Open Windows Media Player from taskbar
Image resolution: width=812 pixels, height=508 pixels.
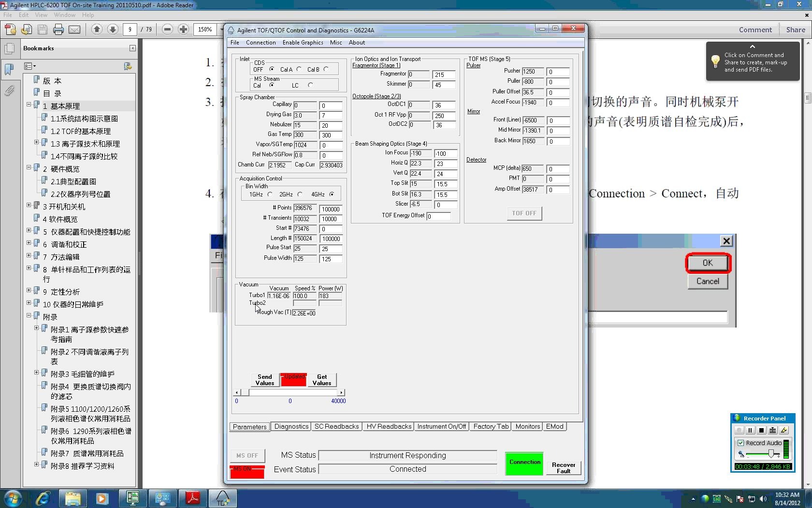point(102,498)
